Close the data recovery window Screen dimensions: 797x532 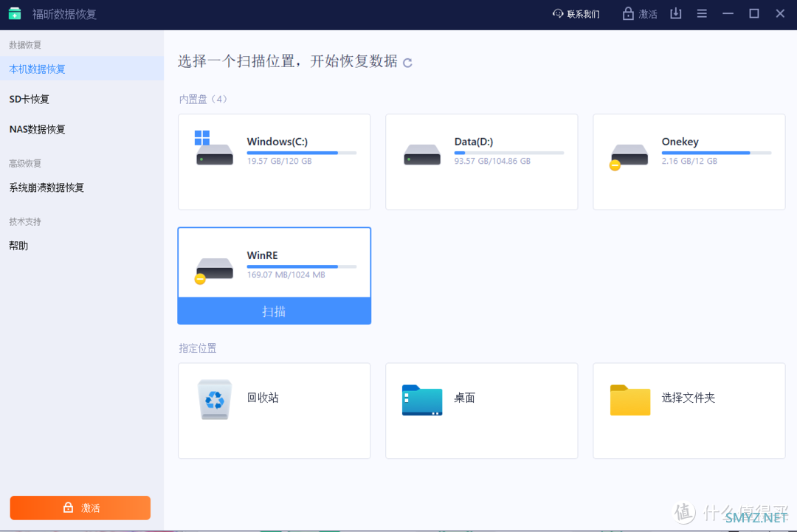click(780, 14)
